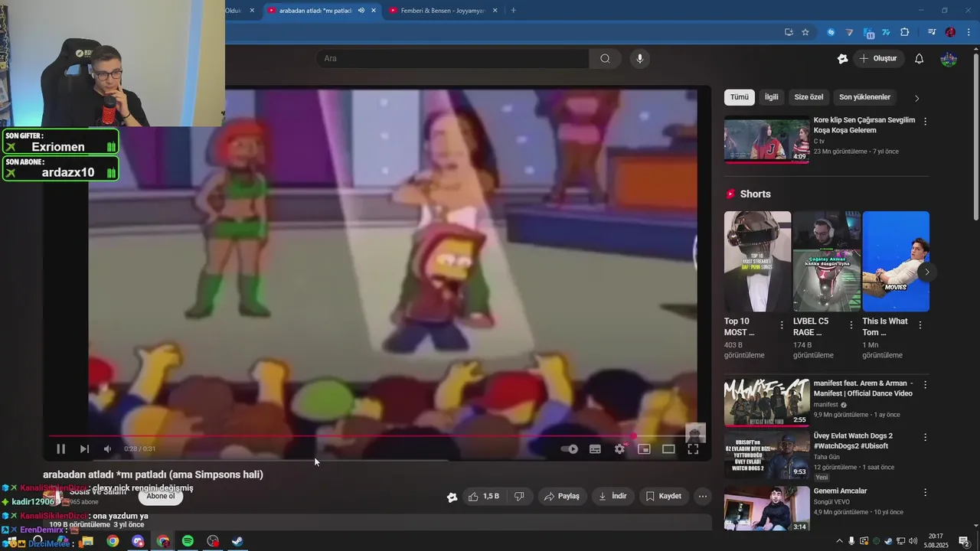This screenshot has height=551, width=980.
Task: Switch to miniplayer mode
Action: pos(644,449)
